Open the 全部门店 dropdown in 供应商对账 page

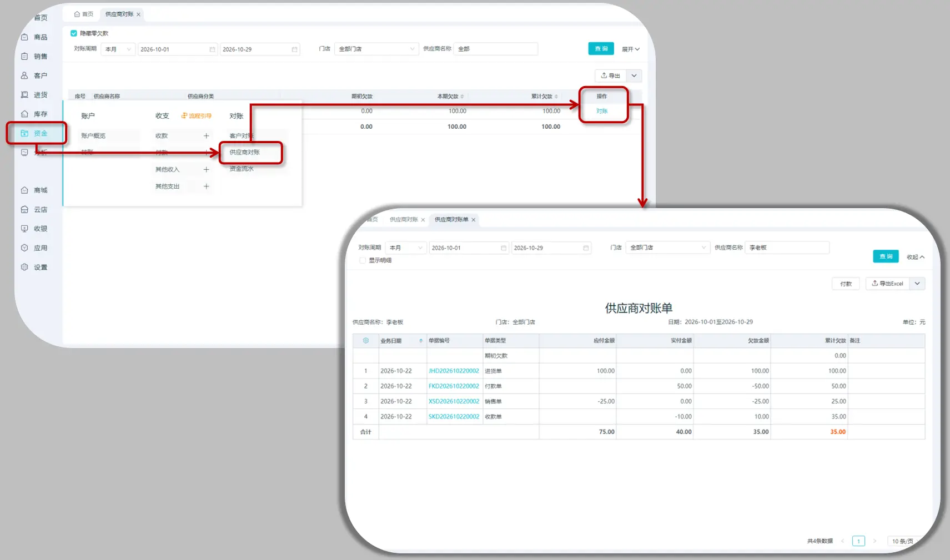(376, 49)
